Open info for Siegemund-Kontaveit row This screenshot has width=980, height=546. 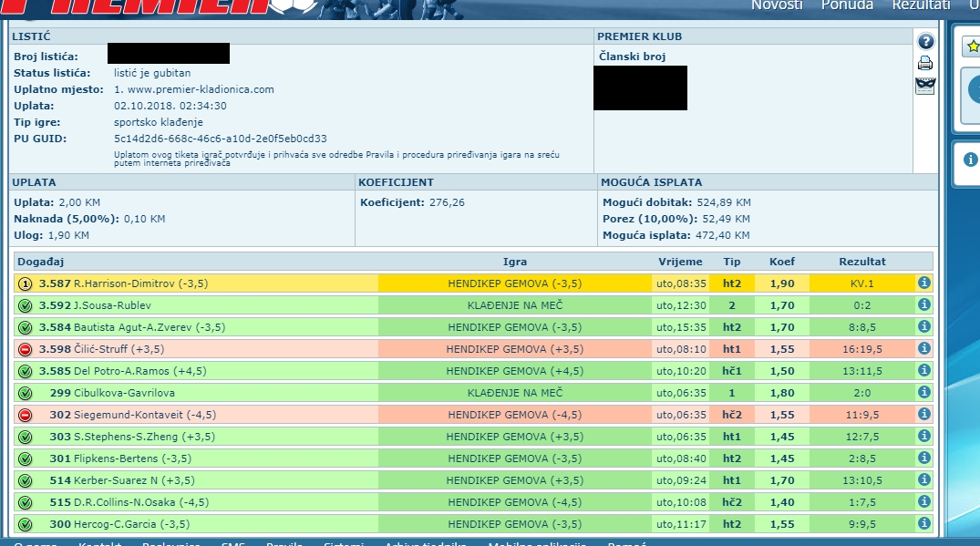pyautogui.click(x=923, y=414)
